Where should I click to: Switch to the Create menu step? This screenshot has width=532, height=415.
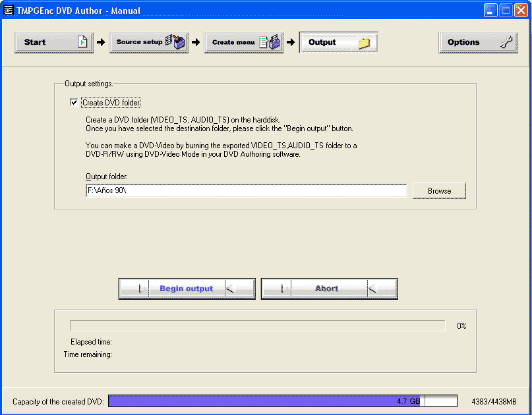pos(233,42)
